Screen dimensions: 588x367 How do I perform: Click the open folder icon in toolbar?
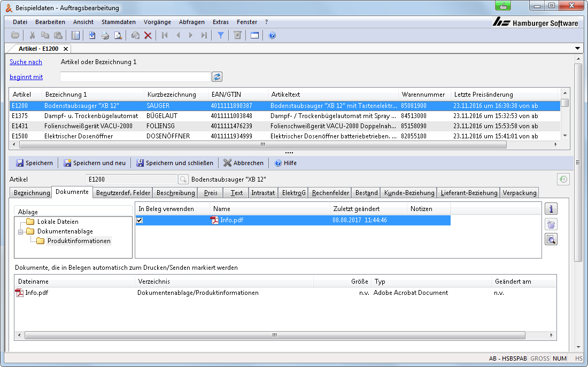pos(16,36)
